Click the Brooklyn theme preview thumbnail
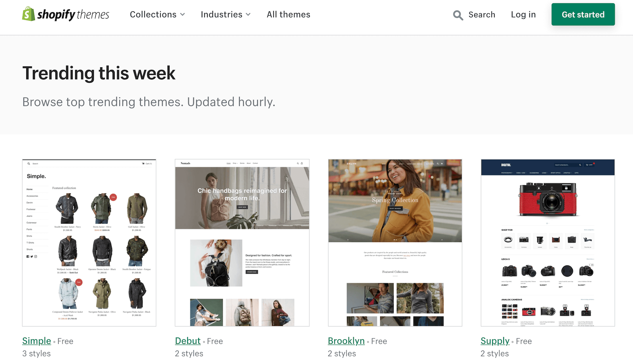The width and height of the screenshot is (633, 364). 395,242
